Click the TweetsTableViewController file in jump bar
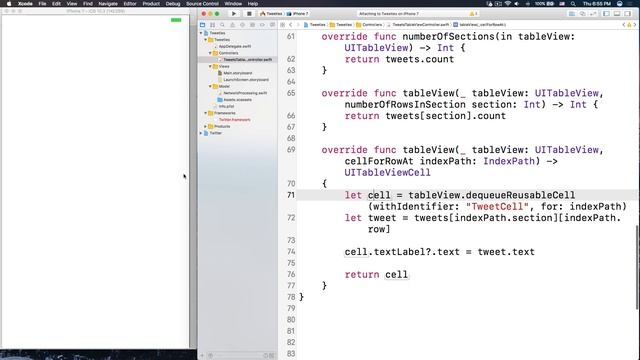640x360 pixels. 418,25
